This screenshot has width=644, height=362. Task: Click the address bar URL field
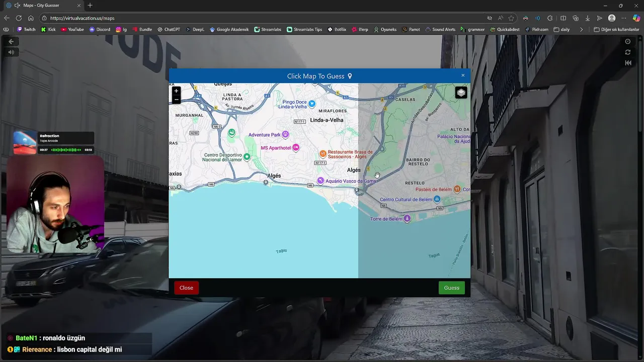tap(262, 18)
